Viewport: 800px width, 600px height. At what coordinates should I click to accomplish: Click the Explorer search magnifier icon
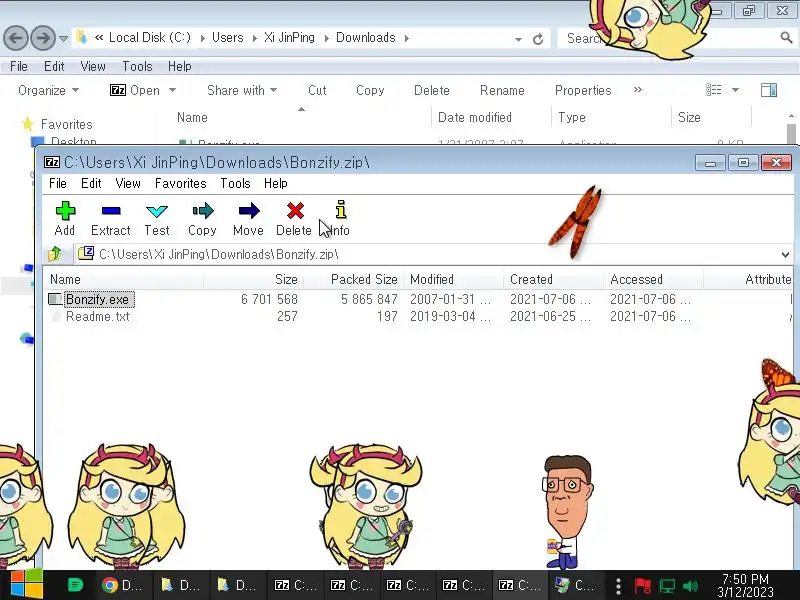(x=786, y=37)
